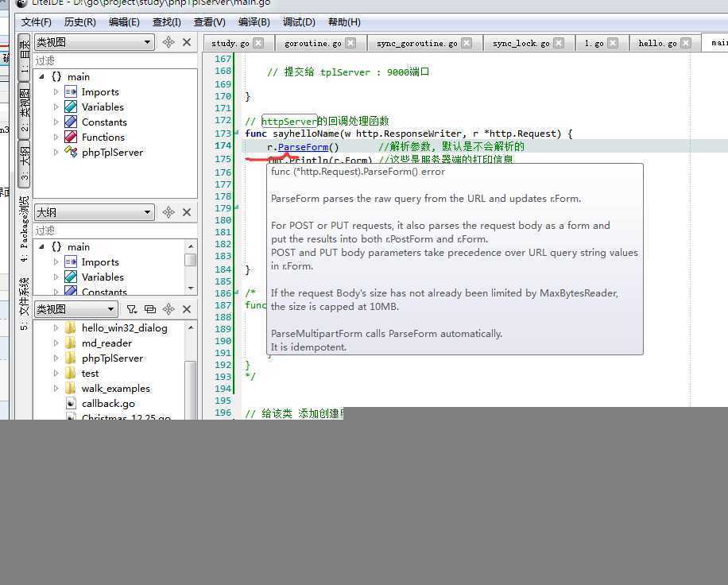
Task: Open the 1: 目录 side tab
Action: [24, 56]
